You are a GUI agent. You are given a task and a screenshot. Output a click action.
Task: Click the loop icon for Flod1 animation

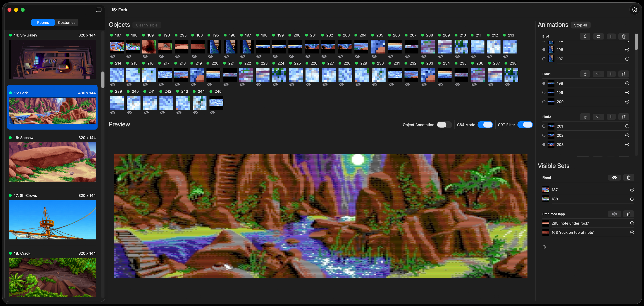coord(598,74)
